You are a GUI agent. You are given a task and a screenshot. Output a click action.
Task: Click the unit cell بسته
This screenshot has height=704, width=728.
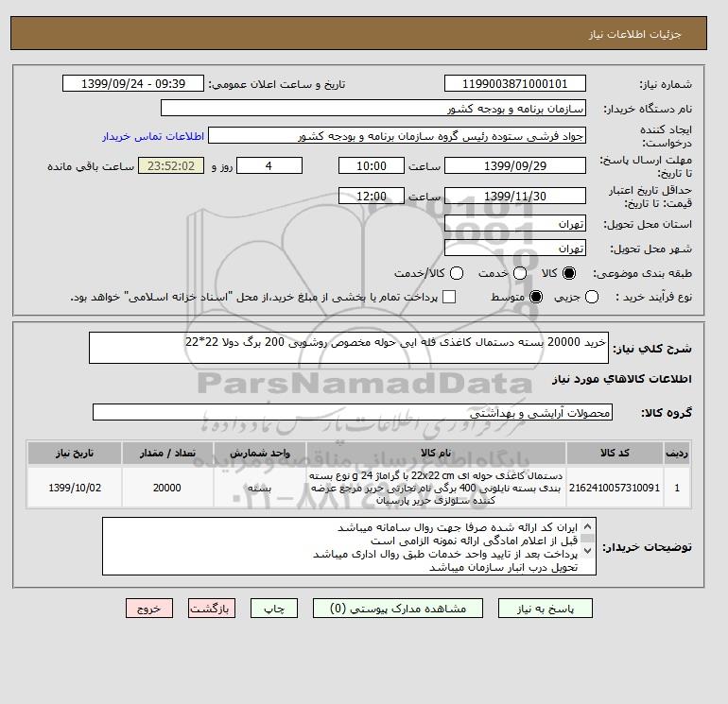pos(260,488)
